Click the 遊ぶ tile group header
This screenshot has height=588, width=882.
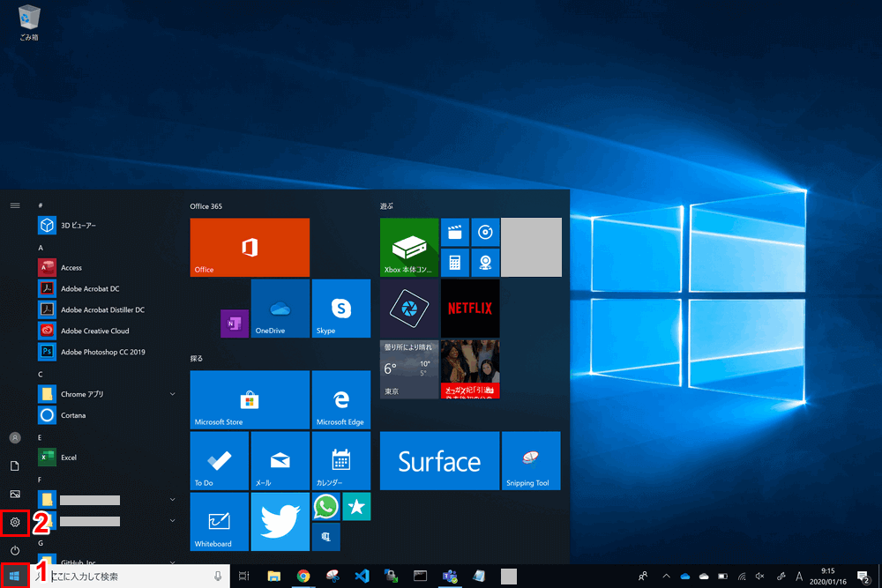(386, 206)
